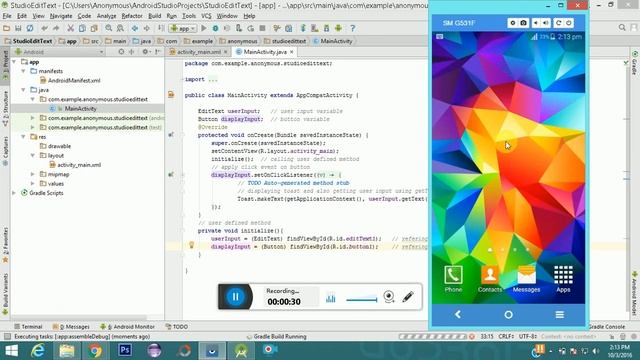Open the VCS menu
The height and width of the screenshot is (360, 640).
[x=206, y=16]
